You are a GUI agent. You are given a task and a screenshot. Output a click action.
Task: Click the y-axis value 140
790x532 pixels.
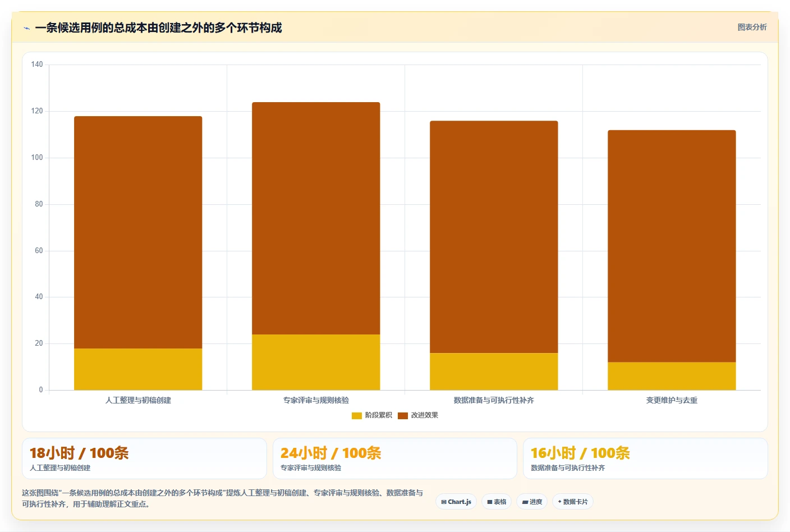(37, 65)
